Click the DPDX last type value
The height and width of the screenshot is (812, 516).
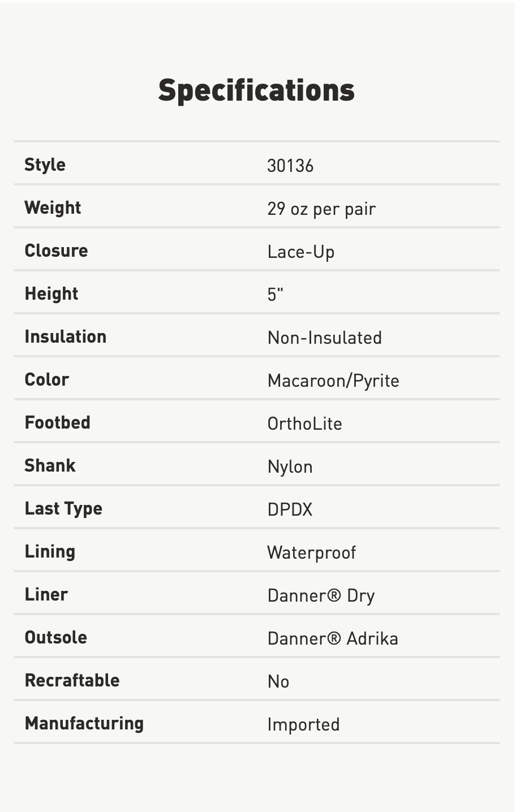pyautogui.click(x=290, y=509)
